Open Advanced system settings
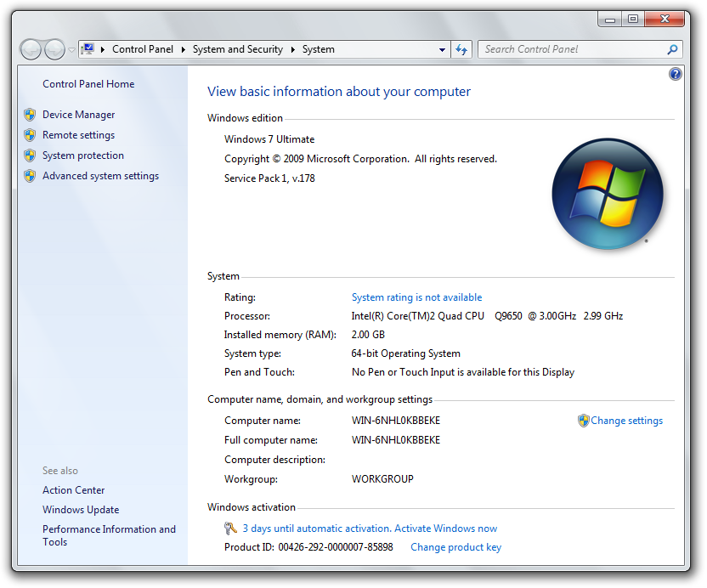Viewport: 707px width, 588px height. [x=100, y=176]
